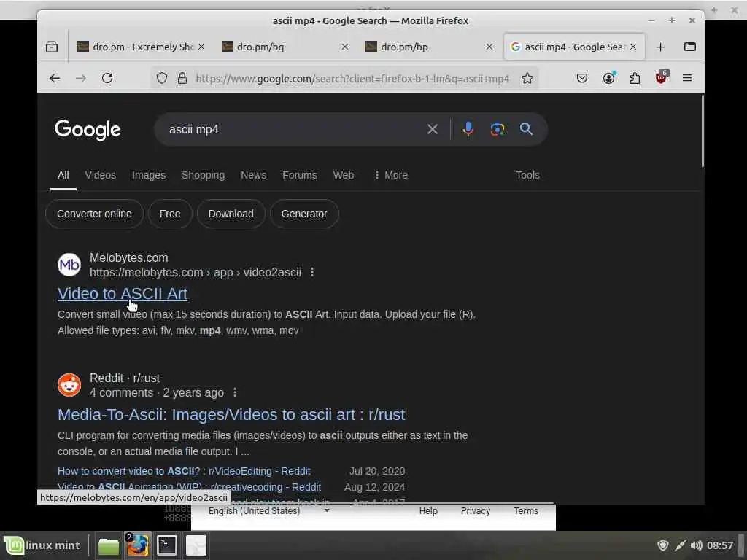
Task: Select the Shopping search filter
Action: (203, 175)
